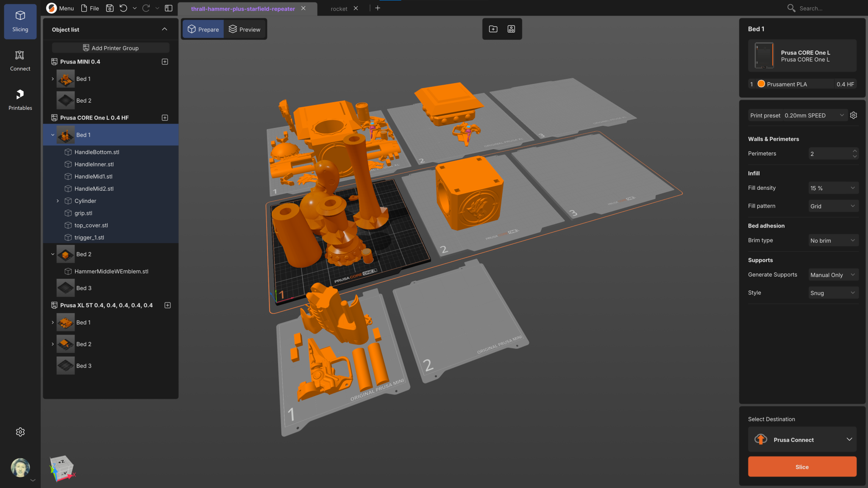Toggle the sidebar layout icon in toolbar

[x=169, y=8]
